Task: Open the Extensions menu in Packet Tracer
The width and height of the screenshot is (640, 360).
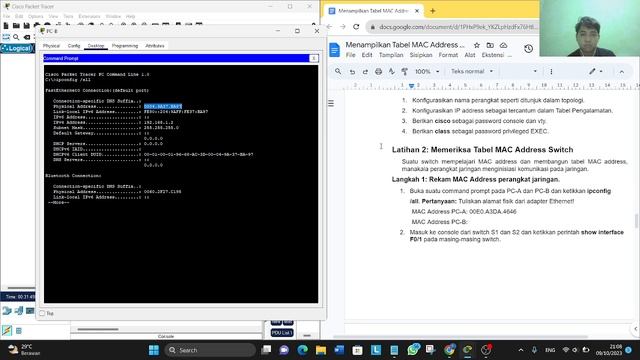Action: (89, 16)
